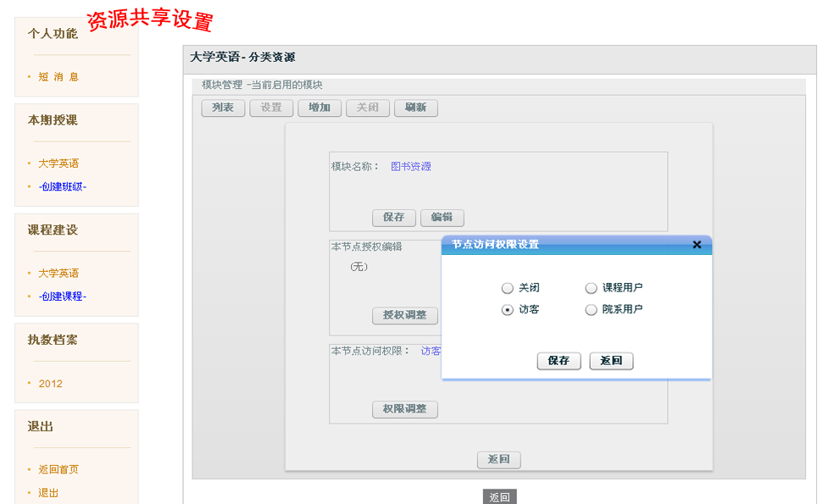Click the 刷新 toolbar button
Screen dimensions: 834x504
point(416,108)
